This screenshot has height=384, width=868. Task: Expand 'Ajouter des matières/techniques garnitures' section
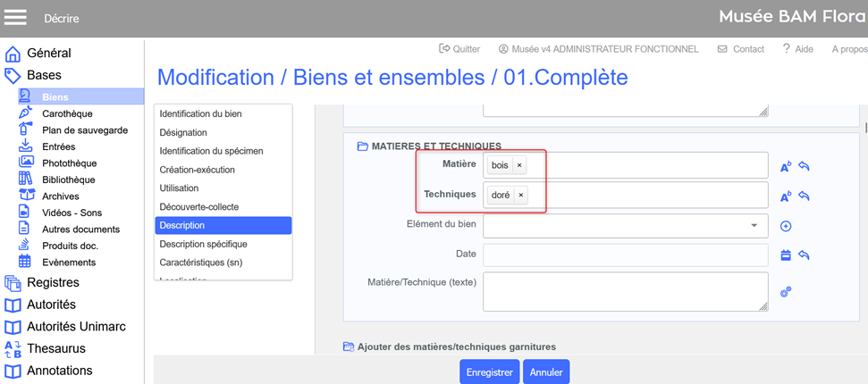coord(456,346)
